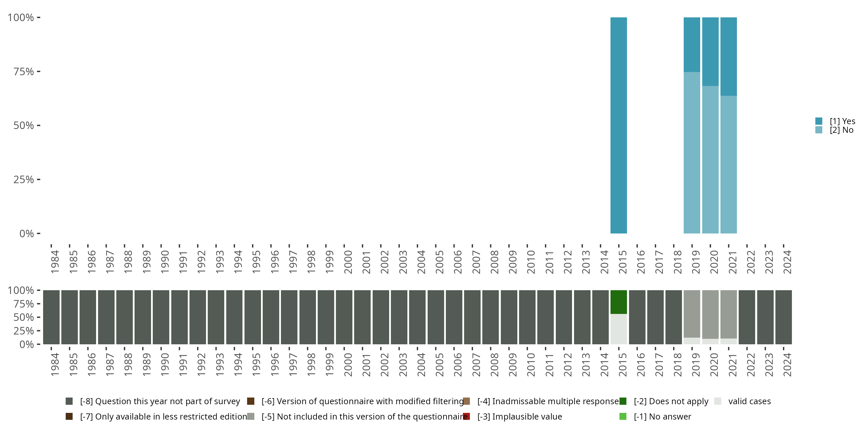Click the 2021 light No segment
Viewport: 868px width, 434px height.
click(x=729, y=164)
